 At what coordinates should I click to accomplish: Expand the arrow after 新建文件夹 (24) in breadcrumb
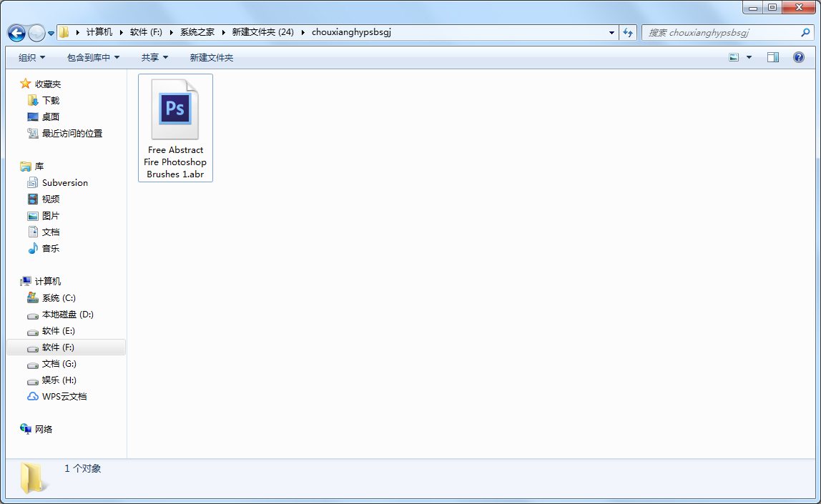tap(303, 32)
